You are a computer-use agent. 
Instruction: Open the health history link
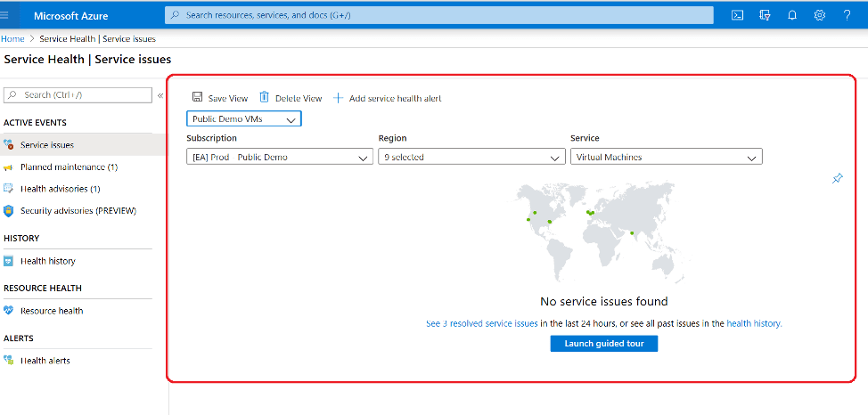point(754,323)
